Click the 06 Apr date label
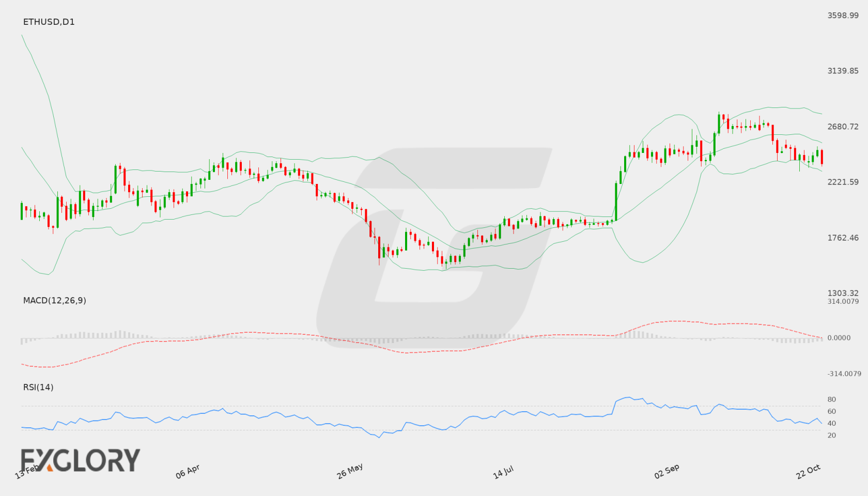This screenshot has height=496, width=868. click(x=188, y=471)
